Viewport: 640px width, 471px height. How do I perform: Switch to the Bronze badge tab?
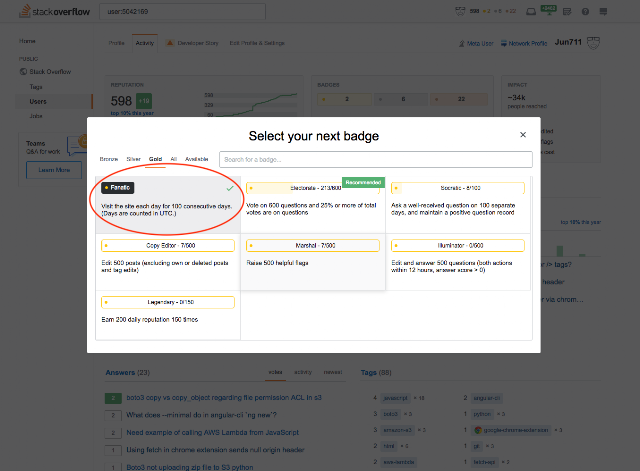[x=109, y=159]
